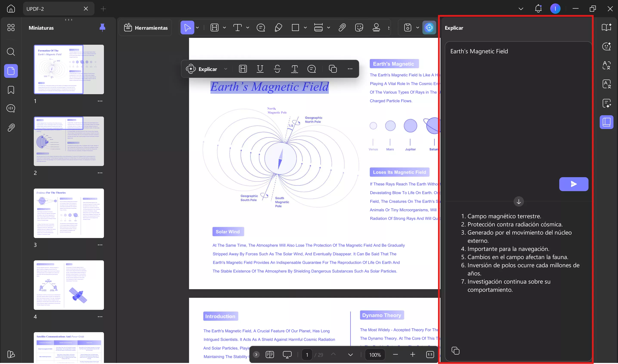Go to the next page arrow

click(x=350, y=355)
